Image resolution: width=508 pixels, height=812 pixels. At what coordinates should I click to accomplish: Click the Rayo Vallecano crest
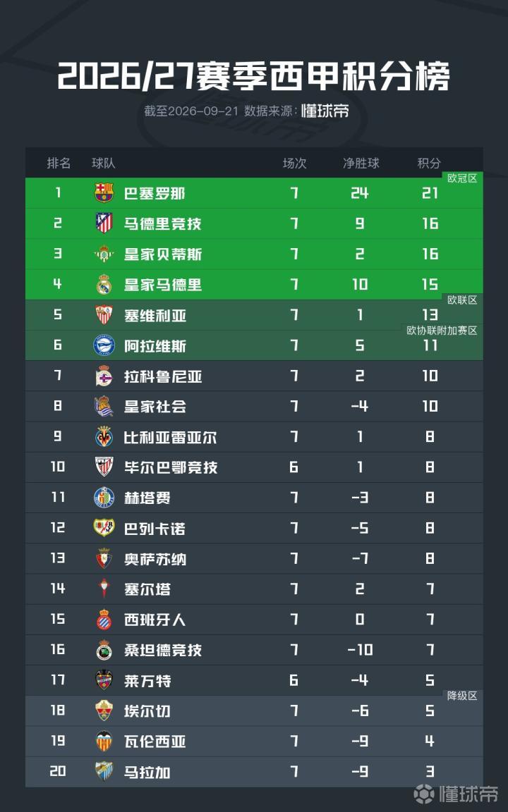(104, 528)
